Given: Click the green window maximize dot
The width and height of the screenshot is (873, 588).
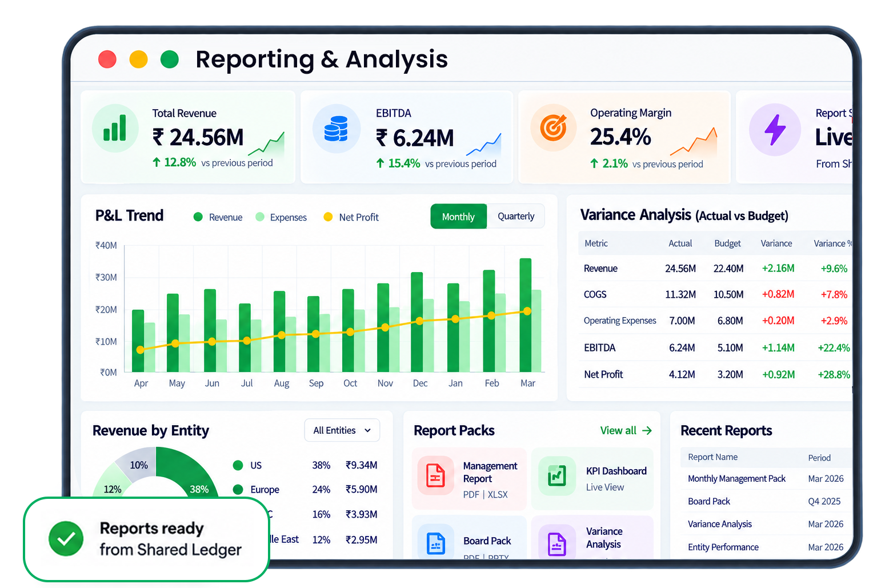Looking at the screenshot, I should click(170, 59).
